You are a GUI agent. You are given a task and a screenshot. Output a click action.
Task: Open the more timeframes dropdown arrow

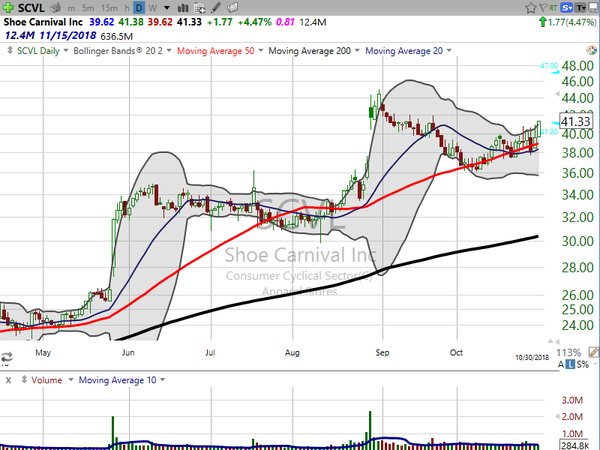click(167, 8)
